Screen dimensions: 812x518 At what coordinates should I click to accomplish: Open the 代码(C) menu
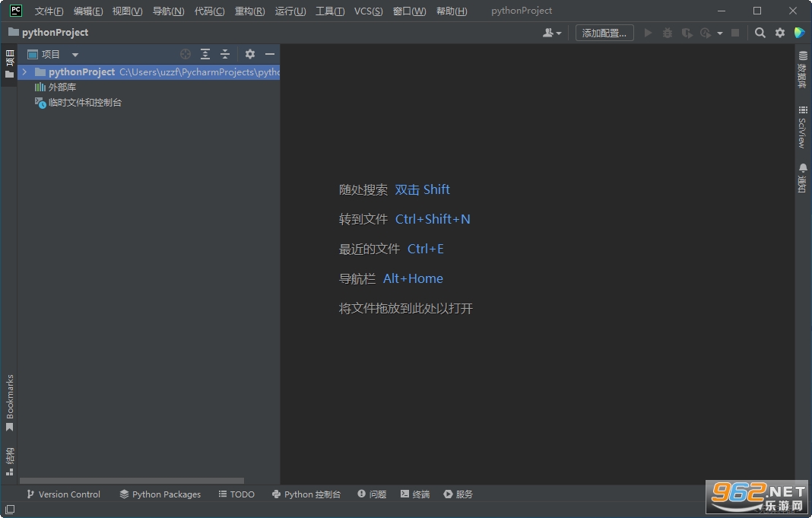pyautogui.click(x=209, y=11)
